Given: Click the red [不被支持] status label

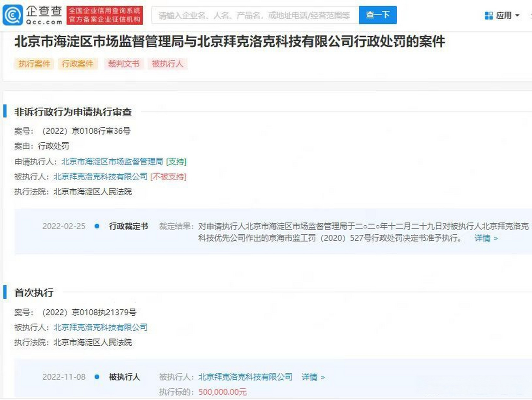Looking at the screenshot, I should 168,177.
